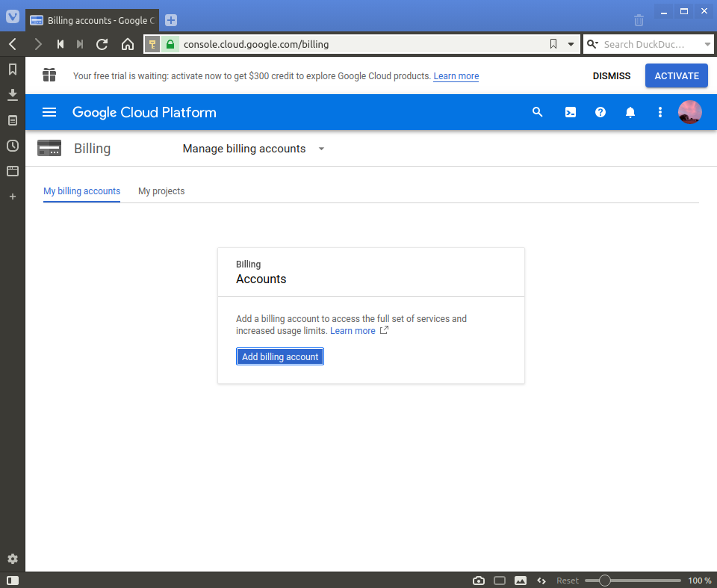Click the Add billing account button
The height and width of the screenshot is (588, 717).
click(x=280, y=356)
